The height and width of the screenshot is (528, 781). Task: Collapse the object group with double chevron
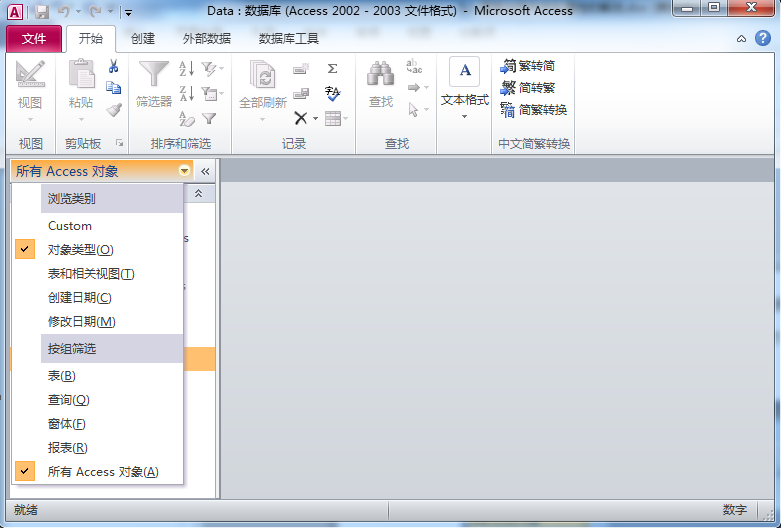click(x=198, y=193)
